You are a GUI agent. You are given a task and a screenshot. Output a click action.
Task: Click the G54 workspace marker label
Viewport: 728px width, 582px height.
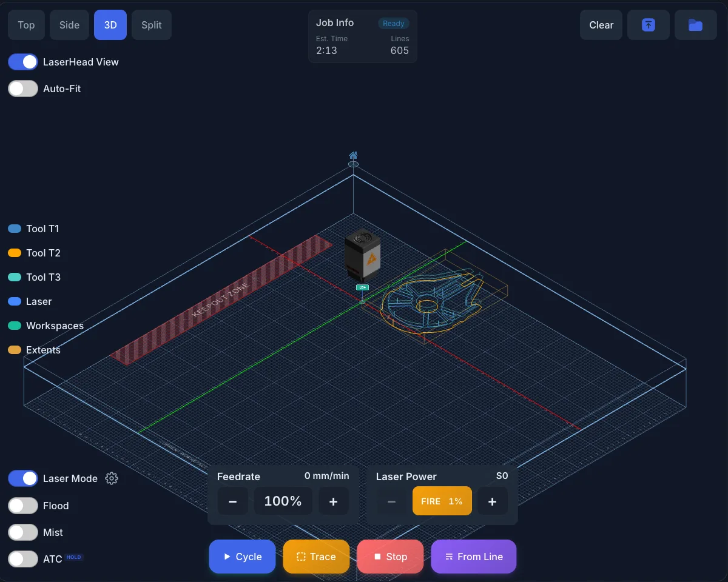pyautogui.click(x=362, y=287)
